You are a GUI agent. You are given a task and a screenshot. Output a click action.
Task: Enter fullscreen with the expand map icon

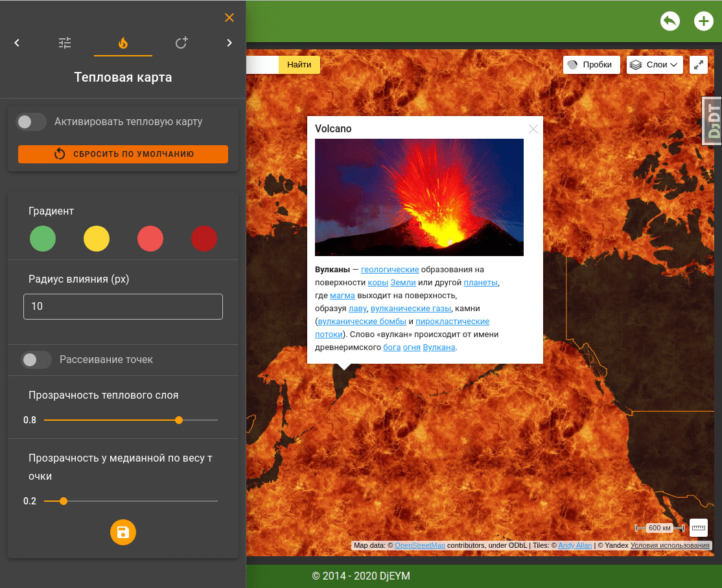pos(698,65)
